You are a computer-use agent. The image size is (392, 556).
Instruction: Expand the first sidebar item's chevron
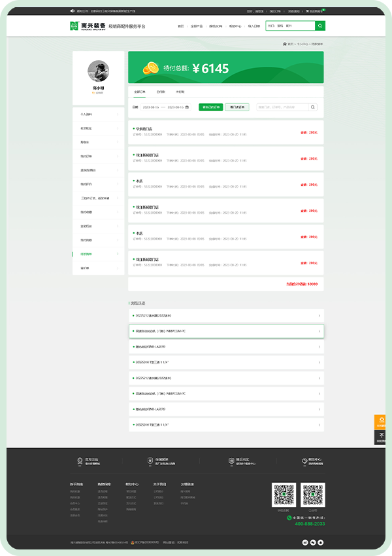(x=118, y=114)
